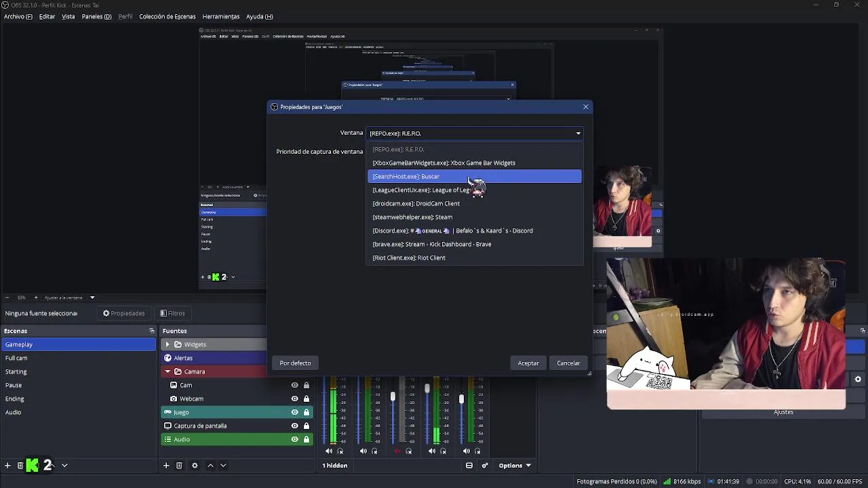Choose SearchHost.exe Buscar window
Screen dimensions: 868x488
[x=475, y=176]
